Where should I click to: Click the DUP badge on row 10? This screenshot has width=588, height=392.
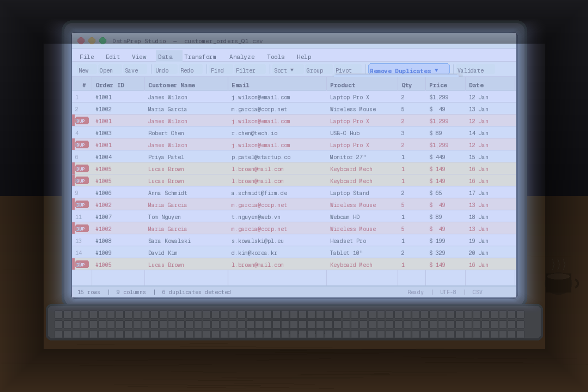[81, 205]
